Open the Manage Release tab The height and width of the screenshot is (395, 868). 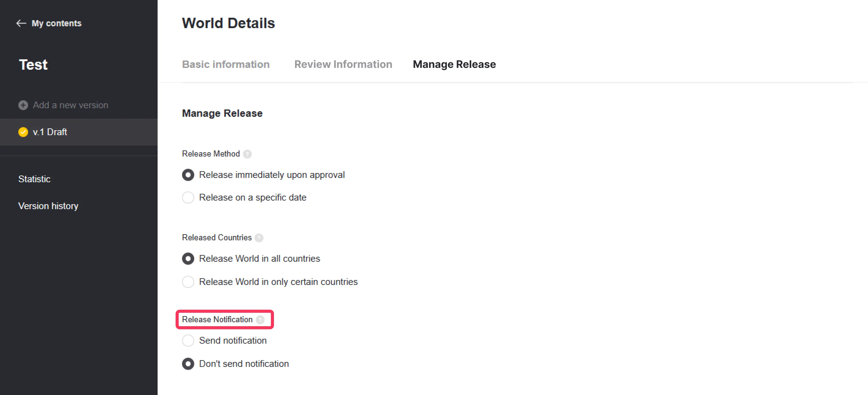pyautogui.click(x=454, y=65)
